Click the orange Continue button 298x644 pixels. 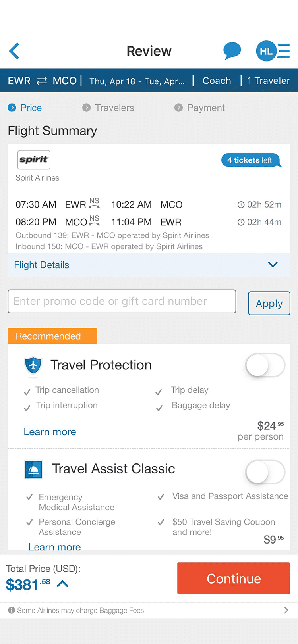[234, 578]
